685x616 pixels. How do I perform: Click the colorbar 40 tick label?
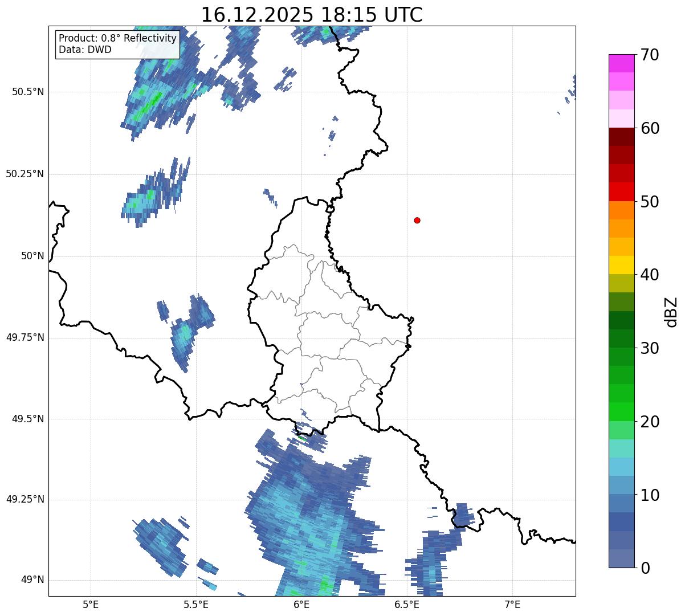coord(650,275)
